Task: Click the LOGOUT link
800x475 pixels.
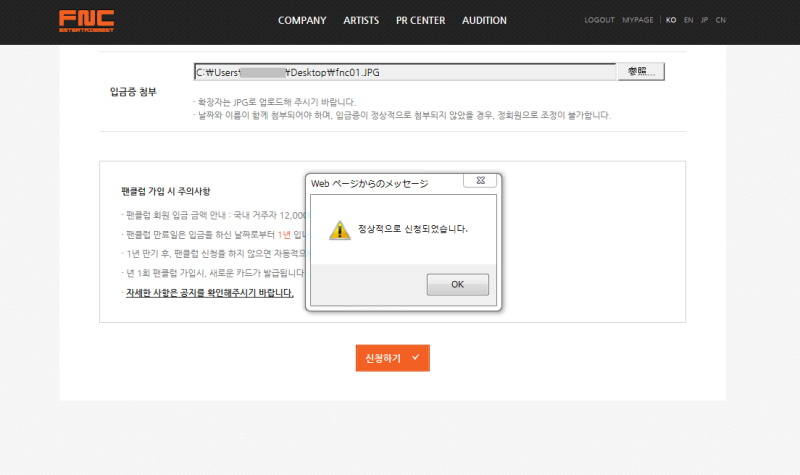Action: click(x=599, y=20)
